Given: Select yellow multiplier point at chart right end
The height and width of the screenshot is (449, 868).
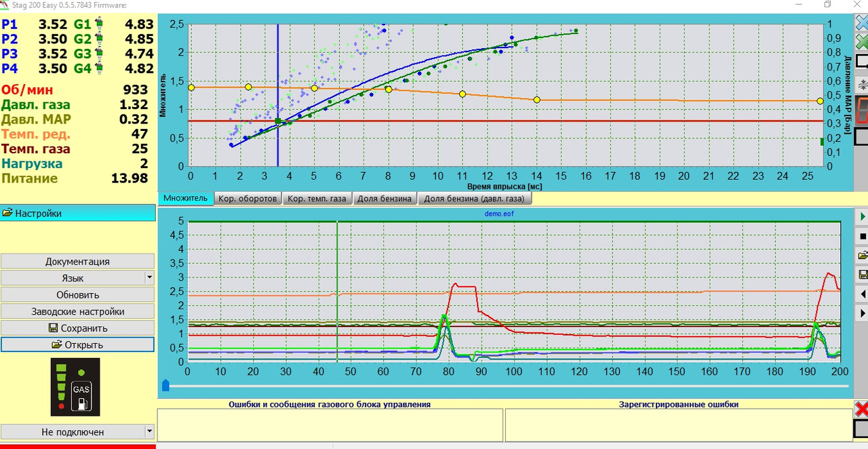Looking at the screenshot, I should point(820,100).
